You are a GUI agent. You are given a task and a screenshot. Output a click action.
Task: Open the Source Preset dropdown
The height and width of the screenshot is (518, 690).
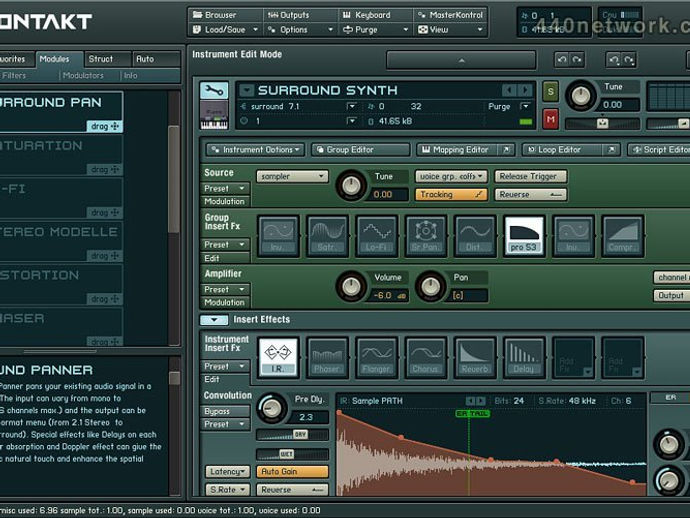(225, 189)
